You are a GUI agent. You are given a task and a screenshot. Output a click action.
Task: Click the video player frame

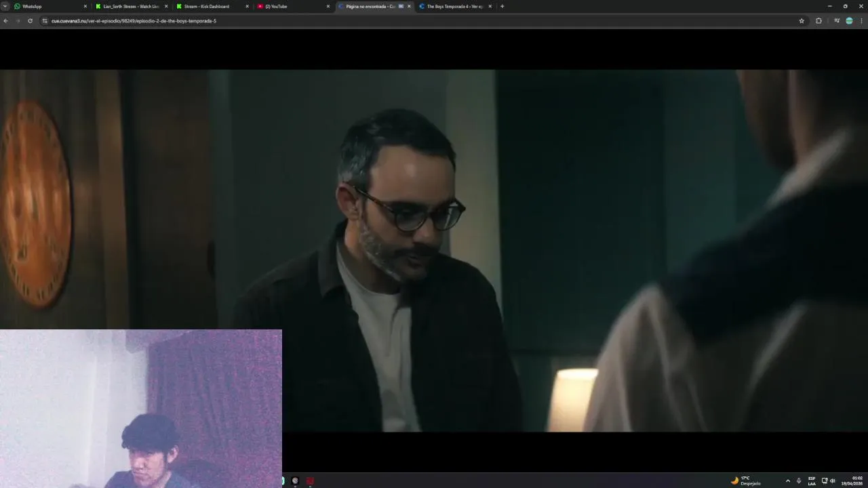tap(434, 251)
